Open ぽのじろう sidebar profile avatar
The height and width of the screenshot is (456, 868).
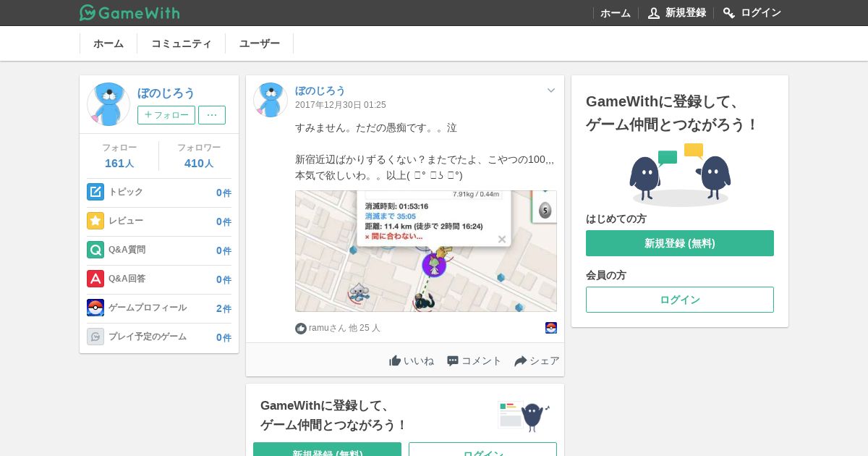109,104
